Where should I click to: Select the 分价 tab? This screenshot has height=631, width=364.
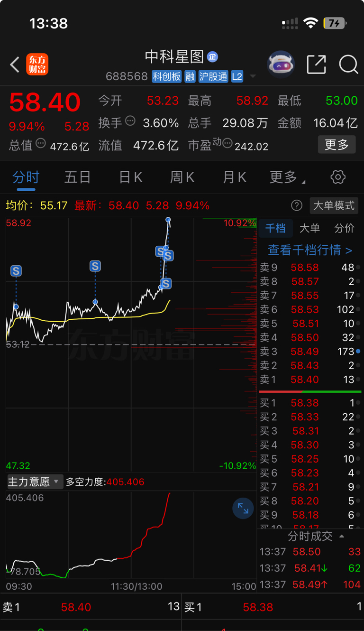point(344,228)
